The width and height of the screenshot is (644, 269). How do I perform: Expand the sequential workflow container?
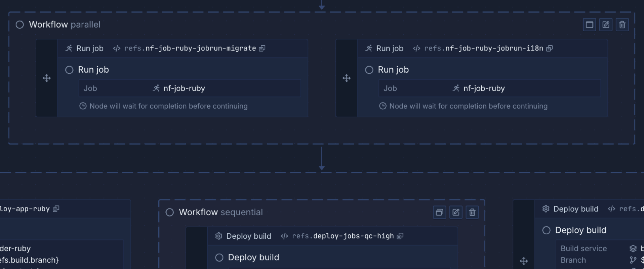click(439, 213)
